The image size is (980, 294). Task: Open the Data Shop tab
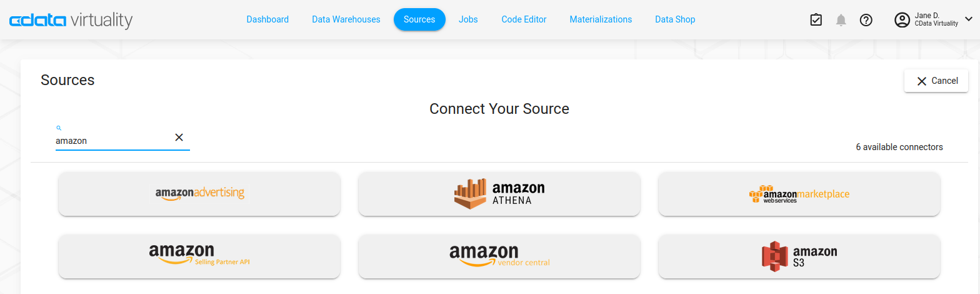pos(675,19)
